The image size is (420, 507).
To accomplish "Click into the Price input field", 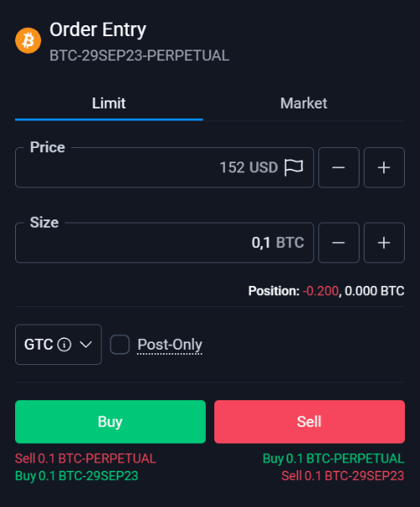I will coord(165,167).
